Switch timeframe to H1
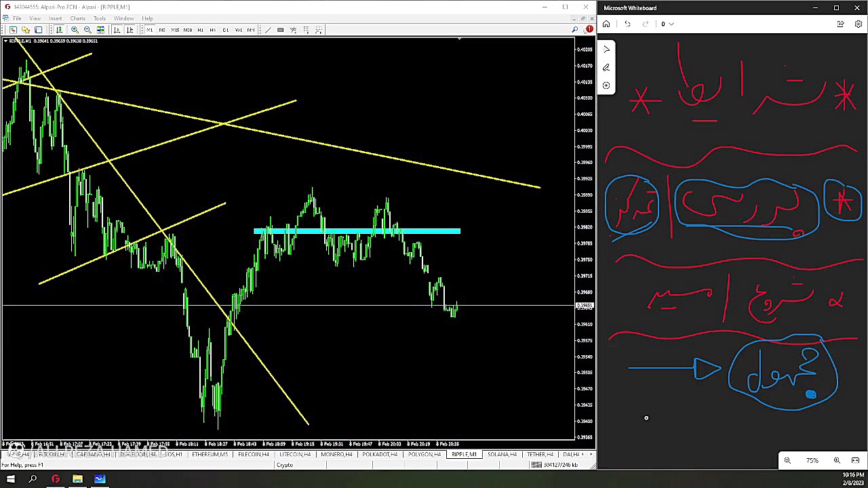This screenshot has height=488, width=868. [201, 30]
